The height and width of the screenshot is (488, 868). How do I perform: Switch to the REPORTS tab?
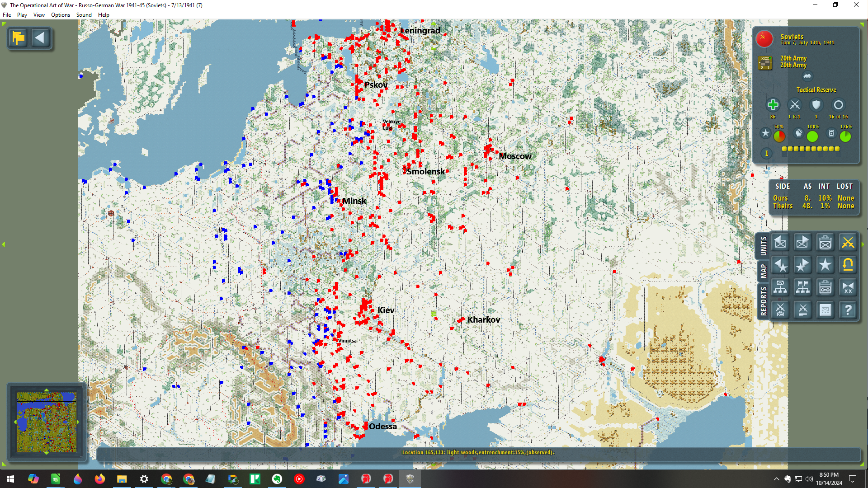(x=764, y=301)
